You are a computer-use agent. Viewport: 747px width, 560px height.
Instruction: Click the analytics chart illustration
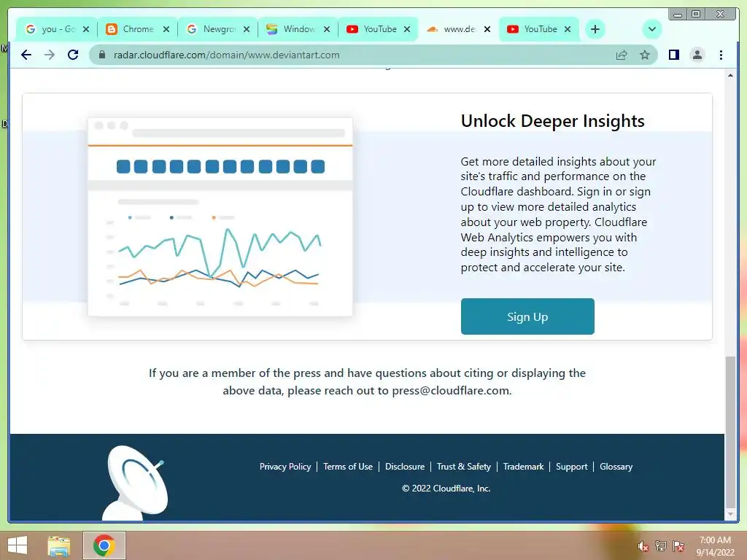(x=220, y=217)
